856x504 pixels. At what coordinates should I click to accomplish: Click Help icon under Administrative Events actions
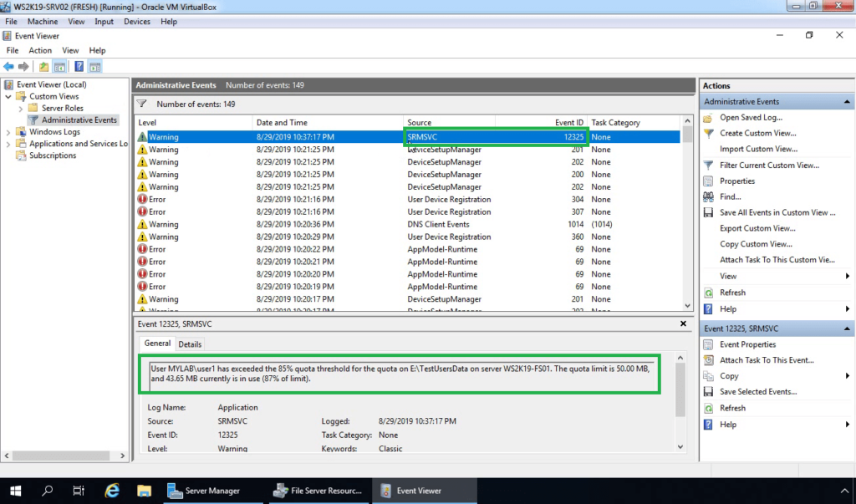(x=708, y=309)
